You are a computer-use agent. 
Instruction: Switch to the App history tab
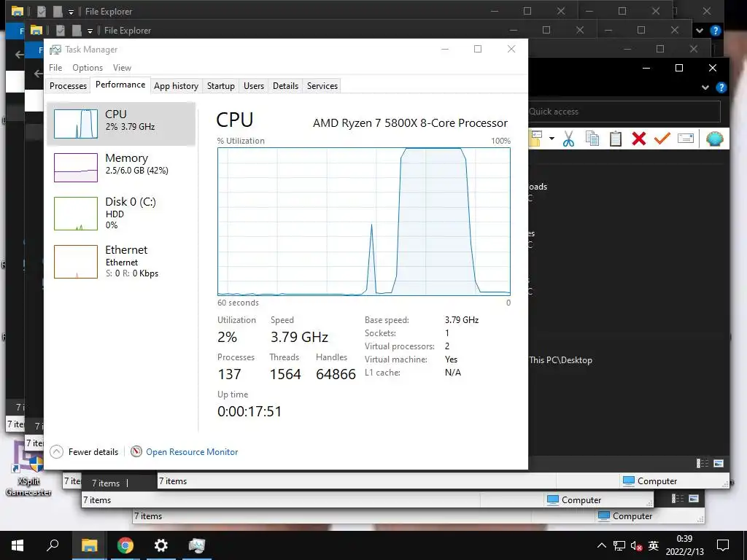177,86
